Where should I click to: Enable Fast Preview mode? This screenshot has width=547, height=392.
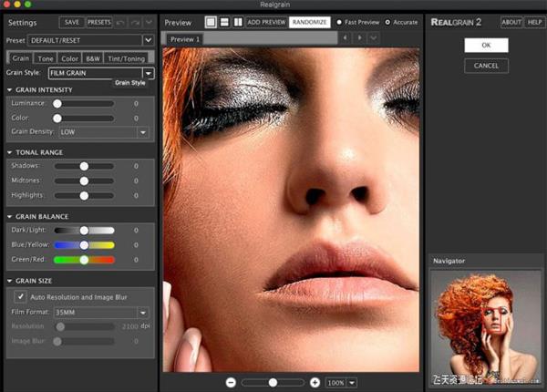338,22
